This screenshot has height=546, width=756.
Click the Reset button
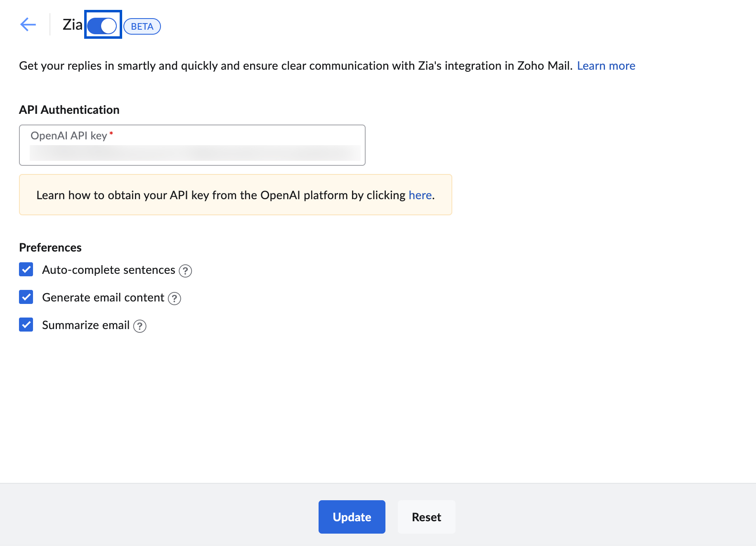click(x=427, y=517)
